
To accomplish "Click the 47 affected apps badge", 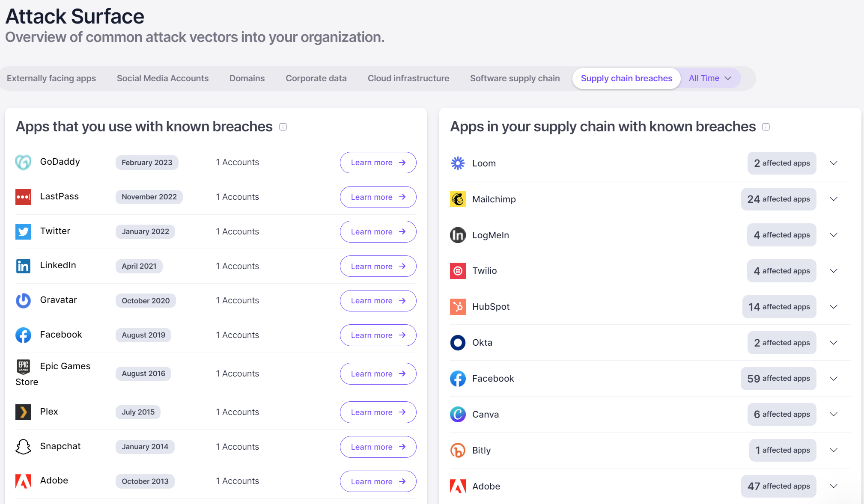I will pos(778,486).
